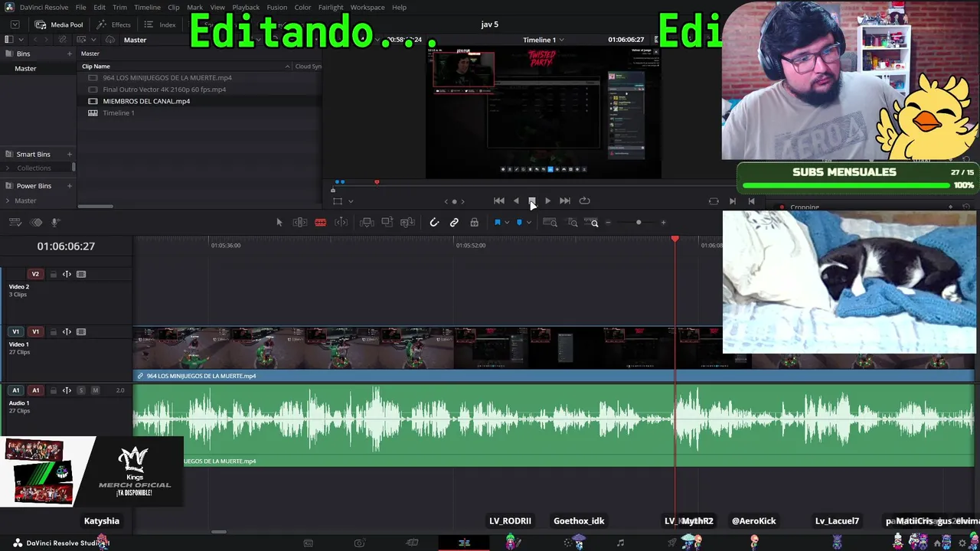Viewport: 980px width, 551px height.
Task: Click the Overwrite clip icon
Action: (x=387, y=223)
